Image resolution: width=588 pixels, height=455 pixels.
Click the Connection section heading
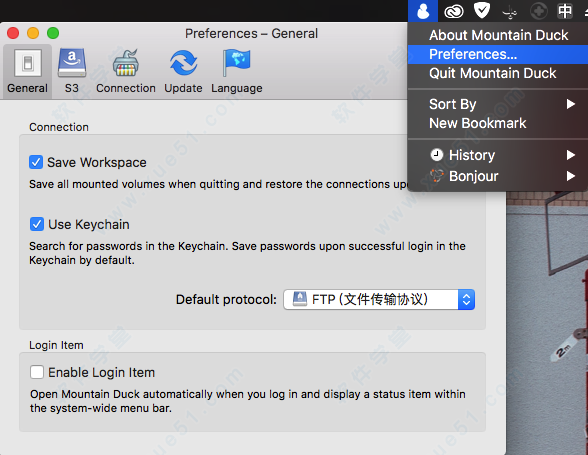tap(59, 127)
